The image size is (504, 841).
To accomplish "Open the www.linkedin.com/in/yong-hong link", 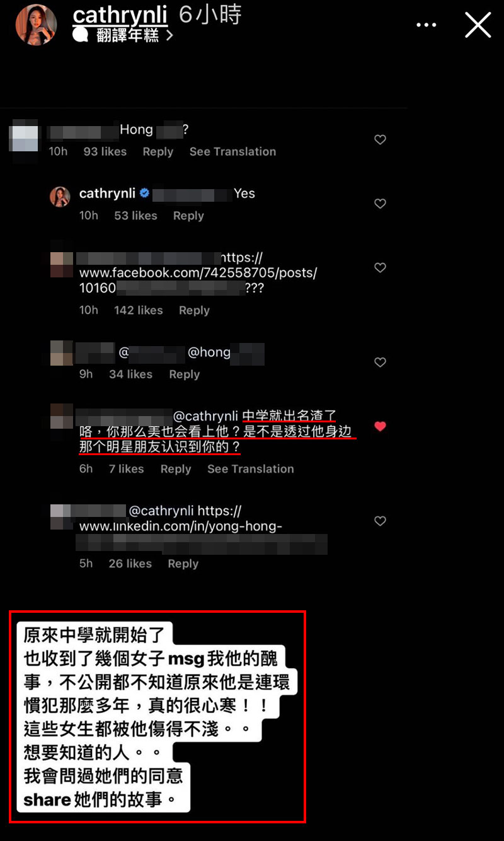I will point(180,526).
